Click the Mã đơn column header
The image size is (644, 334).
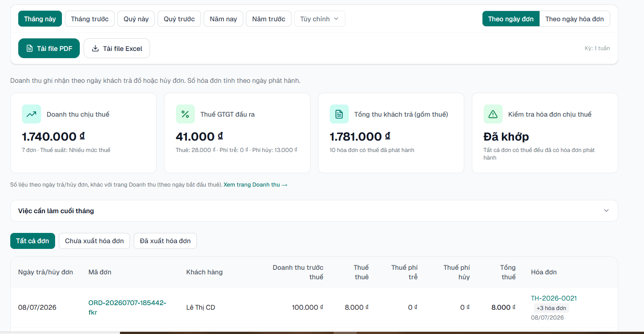pos(100,272)
